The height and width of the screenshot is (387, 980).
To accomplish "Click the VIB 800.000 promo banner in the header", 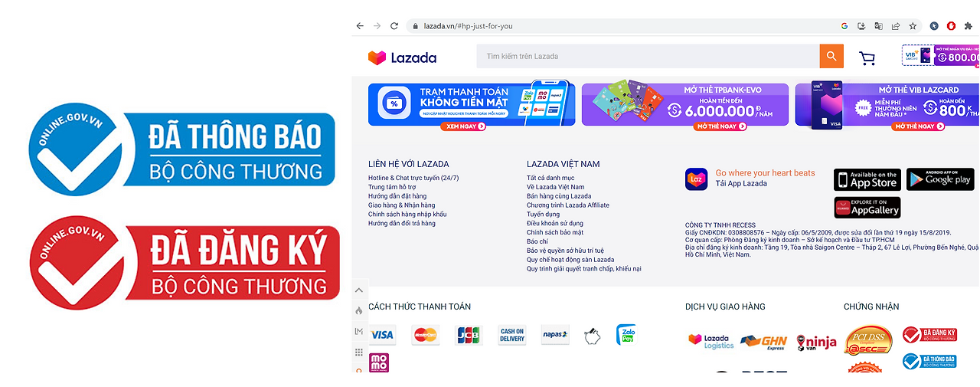I will [940, 57].
